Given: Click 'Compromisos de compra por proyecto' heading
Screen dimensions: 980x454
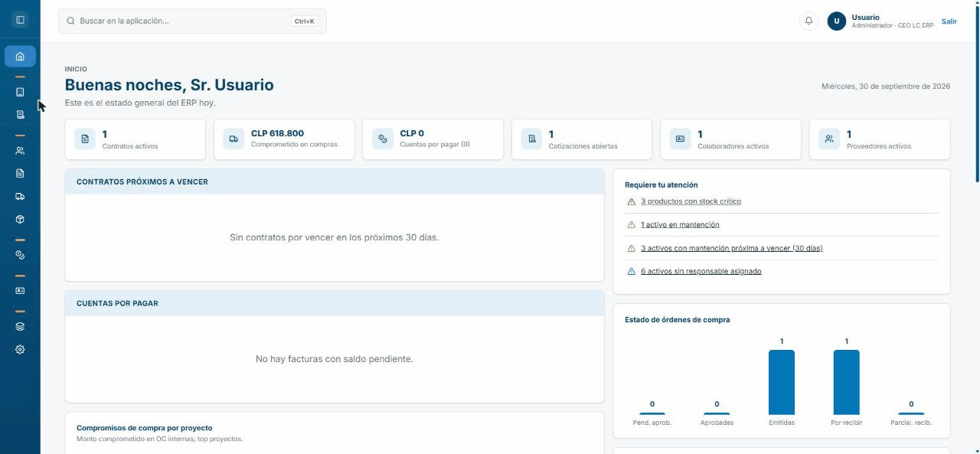Looking at the screenshot, I should tap(145, 428).
